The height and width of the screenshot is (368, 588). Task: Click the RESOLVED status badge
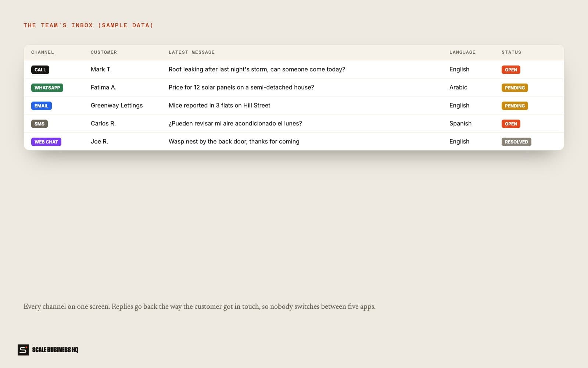point(516,142)
